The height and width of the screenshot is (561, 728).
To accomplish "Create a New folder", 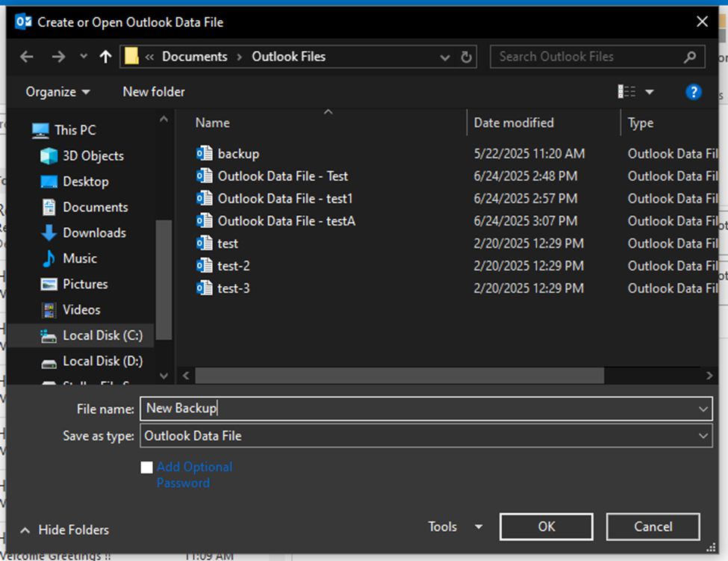I will 154,92.
